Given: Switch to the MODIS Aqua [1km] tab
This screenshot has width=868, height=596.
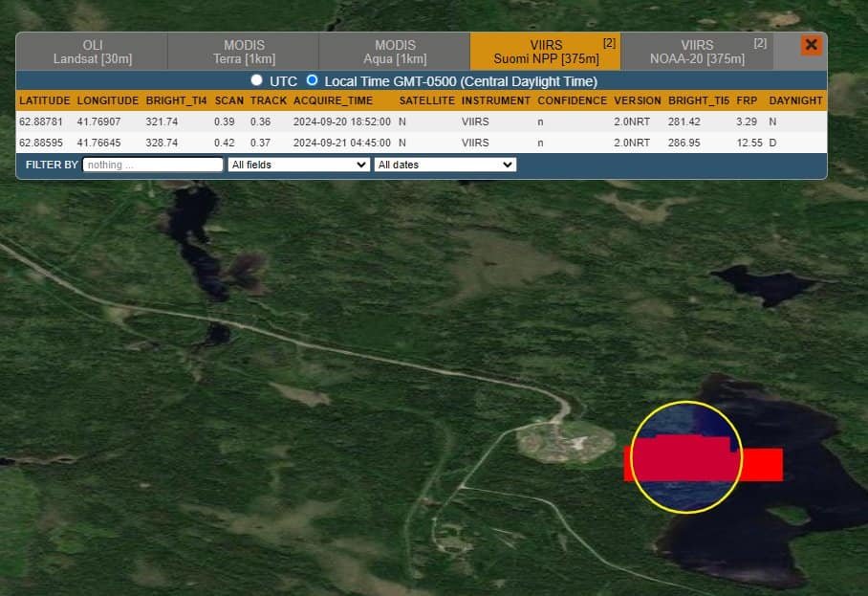Looking at the screenshot, I should point(395,52).
